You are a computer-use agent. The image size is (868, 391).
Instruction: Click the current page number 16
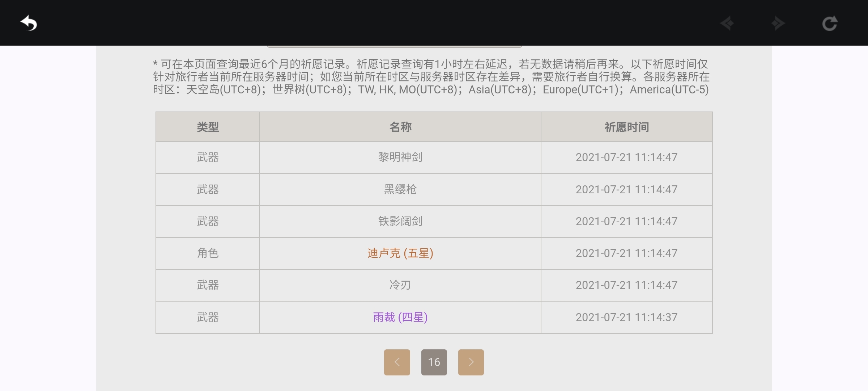coord(434,362)
